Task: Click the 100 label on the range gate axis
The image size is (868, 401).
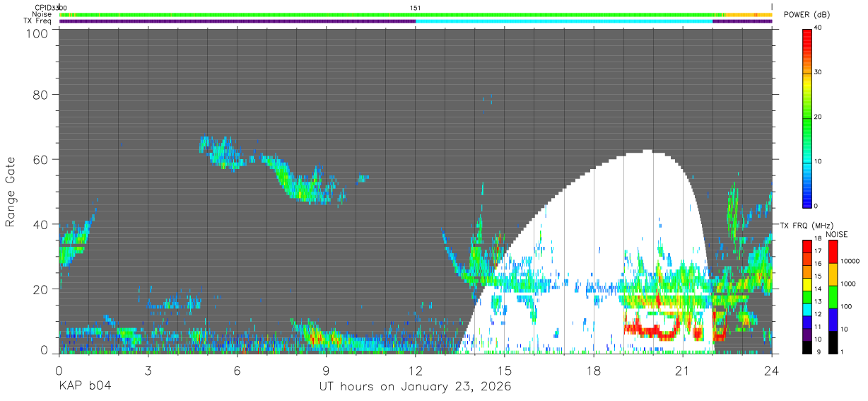Action: (x=36, y=33)
